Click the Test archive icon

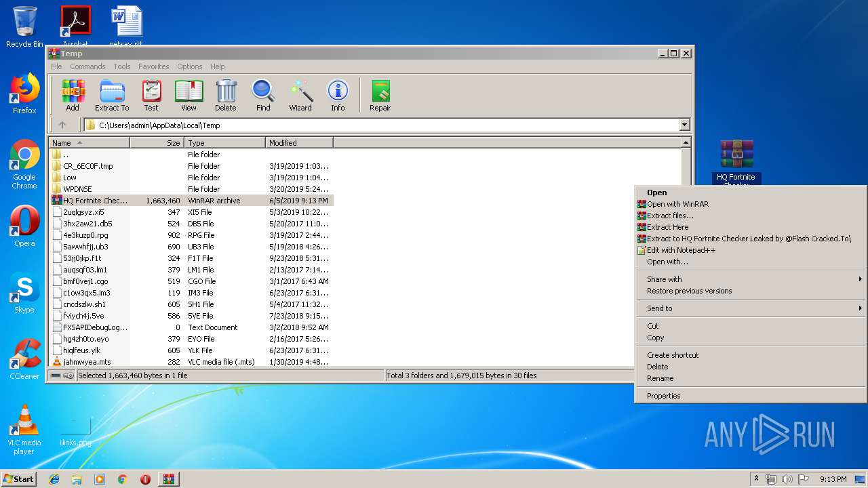tap(151, 96)
